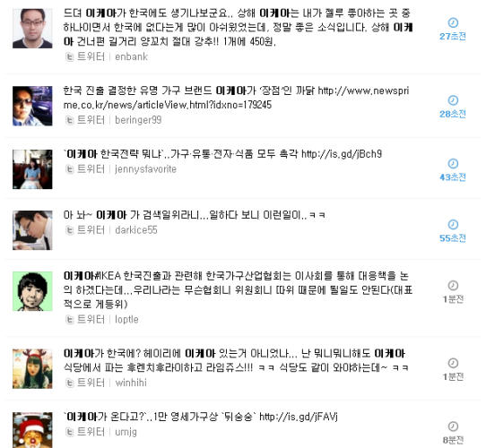Screen dimensions: 486x448
Task: Click the Twitter icon beside darkice55
Action: (x=69, y=230)
